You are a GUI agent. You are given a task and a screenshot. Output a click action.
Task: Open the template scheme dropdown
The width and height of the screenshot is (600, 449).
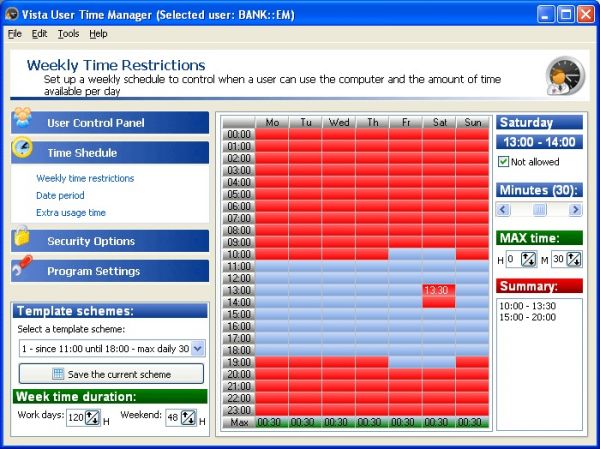tap(197, 348)
